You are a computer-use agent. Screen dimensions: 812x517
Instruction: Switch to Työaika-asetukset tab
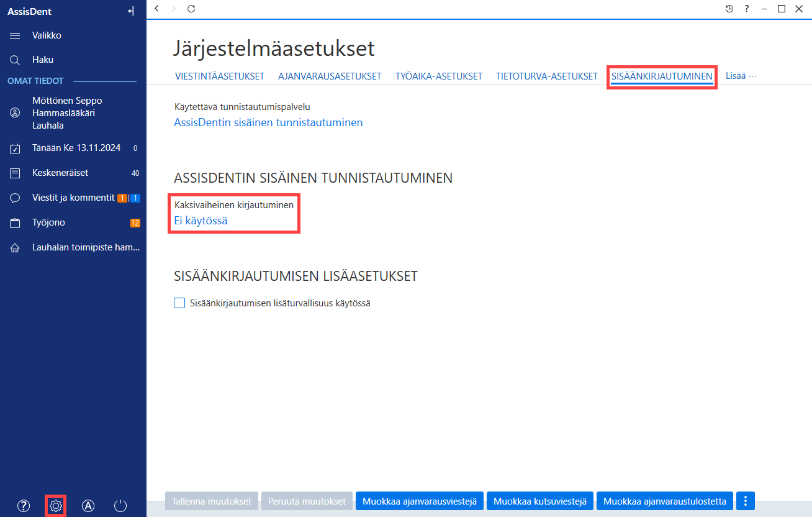(x=439, y=76)
